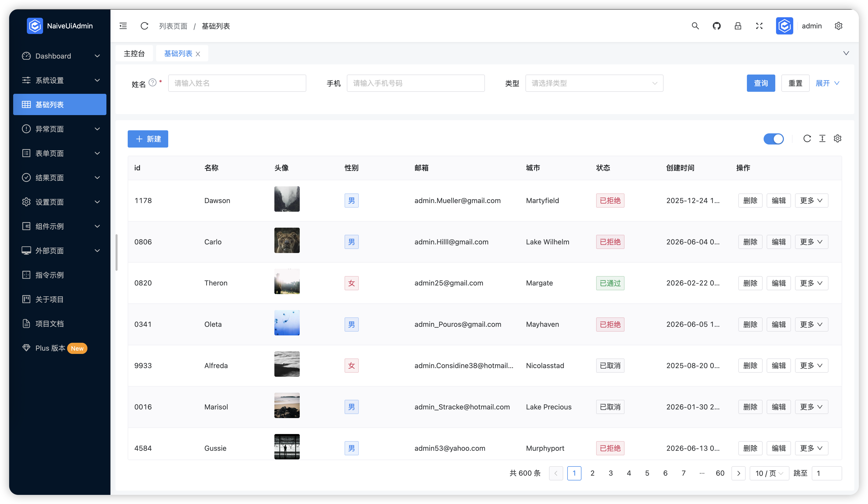The width and height of the screenshot is (868, 504).
Task: Open 更多 dropdown for Dawson row
Action: 811,201
